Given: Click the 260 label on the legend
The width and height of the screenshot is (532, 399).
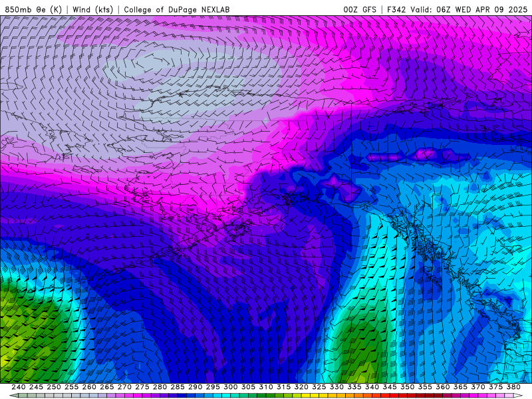Looking at the screenshot, I should point(89,387).
